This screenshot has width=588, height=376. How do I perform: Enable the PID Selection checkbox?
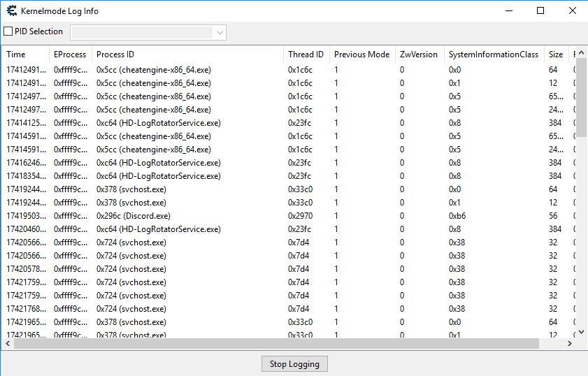pyautogui.click(x=8, y=31)
